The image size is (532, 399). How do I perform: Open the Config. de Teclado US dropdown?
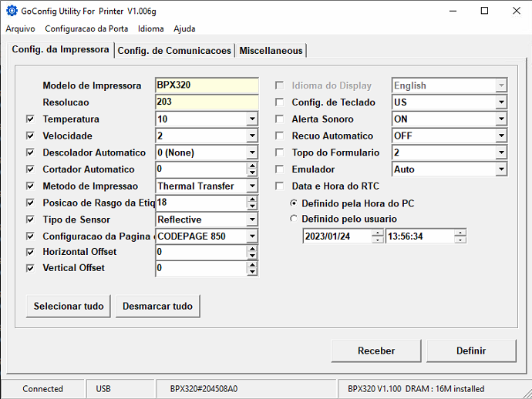click(x=501, y=102)
